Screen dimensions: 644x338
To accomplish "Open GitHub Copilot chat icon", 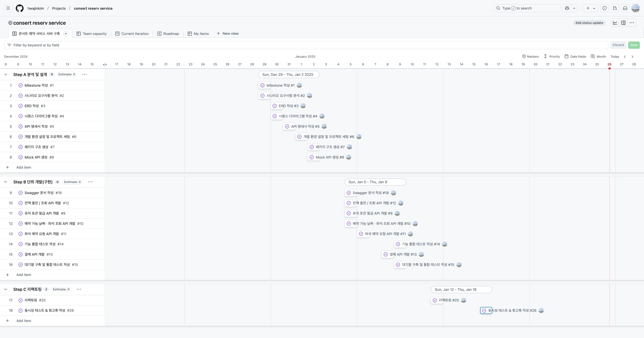I will tap(567, 8).
